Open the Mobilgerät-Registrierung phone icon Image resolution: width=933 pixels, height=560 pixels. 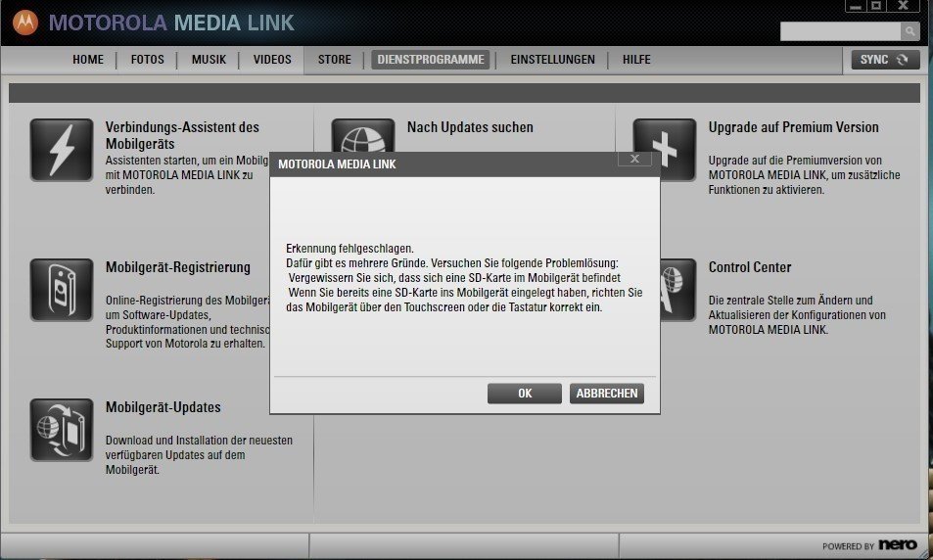click(x=62, y=290)
